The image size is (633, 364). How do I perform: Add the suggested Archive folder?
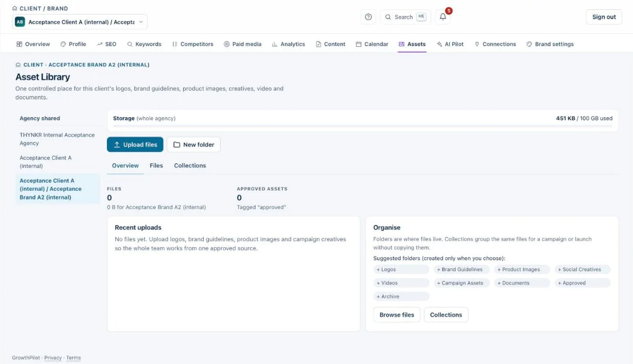(401, 297)
